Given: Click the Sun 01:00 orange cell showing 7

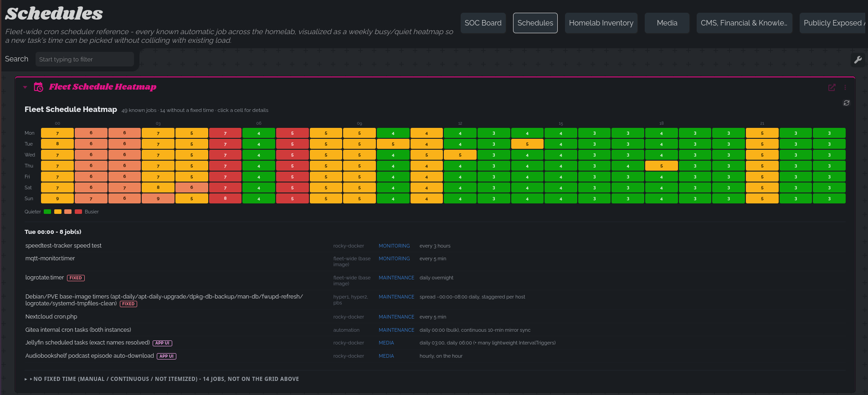Looking at the screenshot, I should coord(91,198).
